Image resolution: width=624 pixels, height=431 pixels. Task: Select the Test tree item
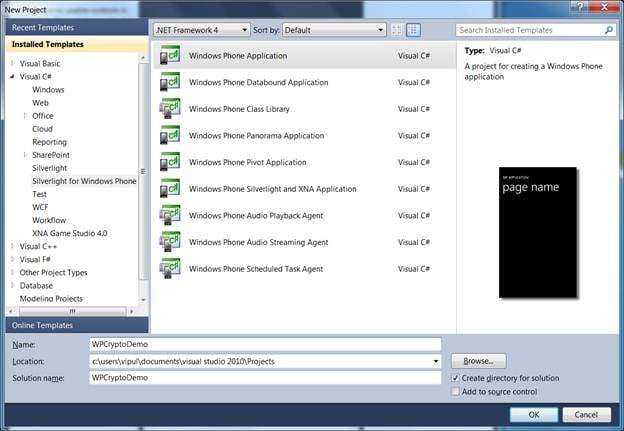[39, 194]
